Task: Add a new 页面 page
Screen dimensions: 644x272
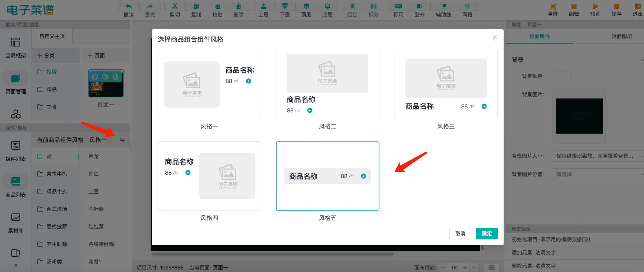Action: [96, 56]
